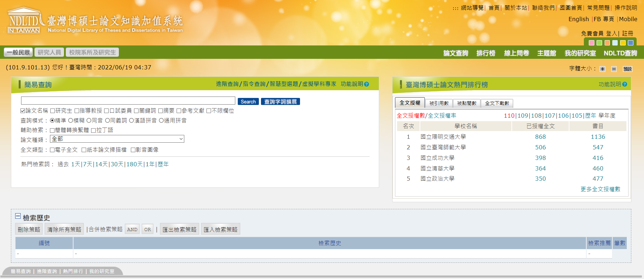Open the 排行榜 menu
This screenshot has height=279, width=644.
click(x=486, y=53)
